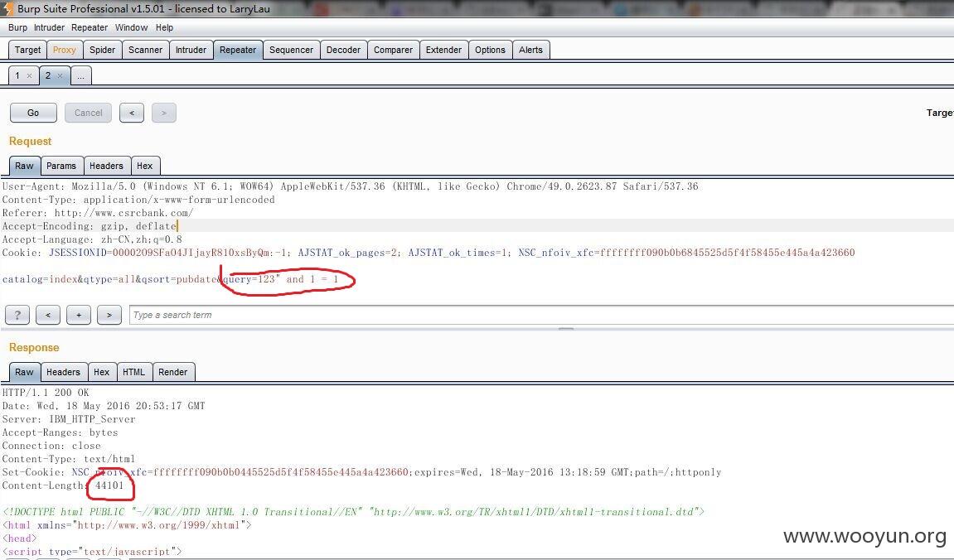Click the User-Agent header line
The width and height of the screenshot is (954, 560).
click(350, 186)
